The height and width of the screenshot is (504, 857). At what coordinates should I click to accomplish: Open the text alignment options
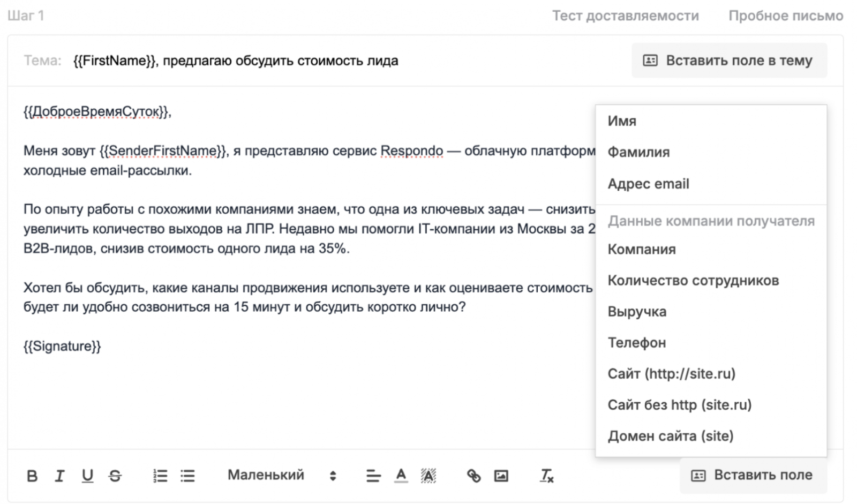(x=373, y=475)
